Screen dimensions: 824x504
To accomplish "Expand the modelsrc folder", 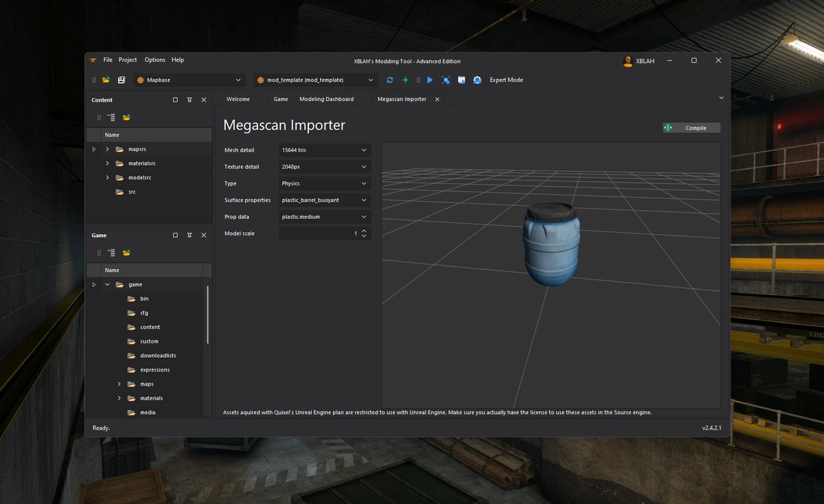I will [107, 178].
